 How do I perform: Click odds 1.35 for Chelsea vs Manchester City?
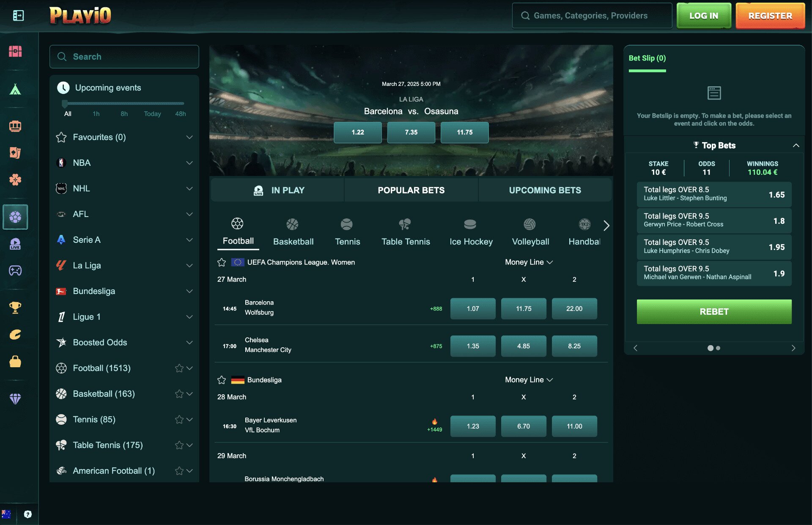(473, 346)
